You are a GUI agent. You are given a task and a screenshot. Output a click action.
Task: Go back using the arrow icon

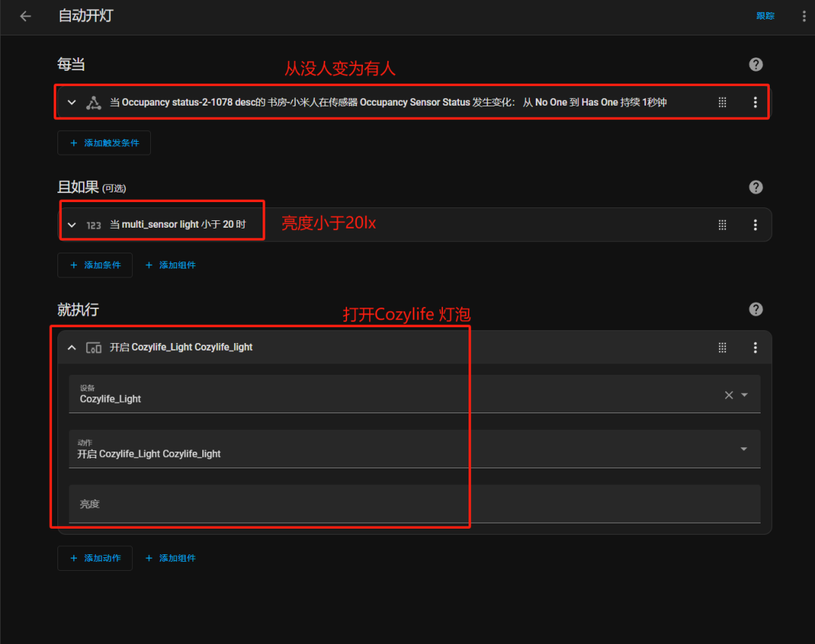click(26, 16)
